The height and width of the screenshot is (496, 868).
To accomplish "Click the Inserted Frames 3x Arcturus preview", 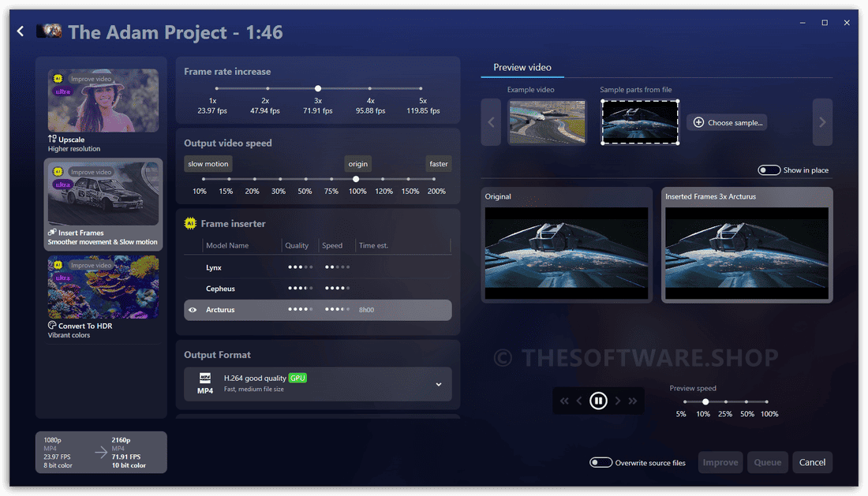I will point(746,245).
